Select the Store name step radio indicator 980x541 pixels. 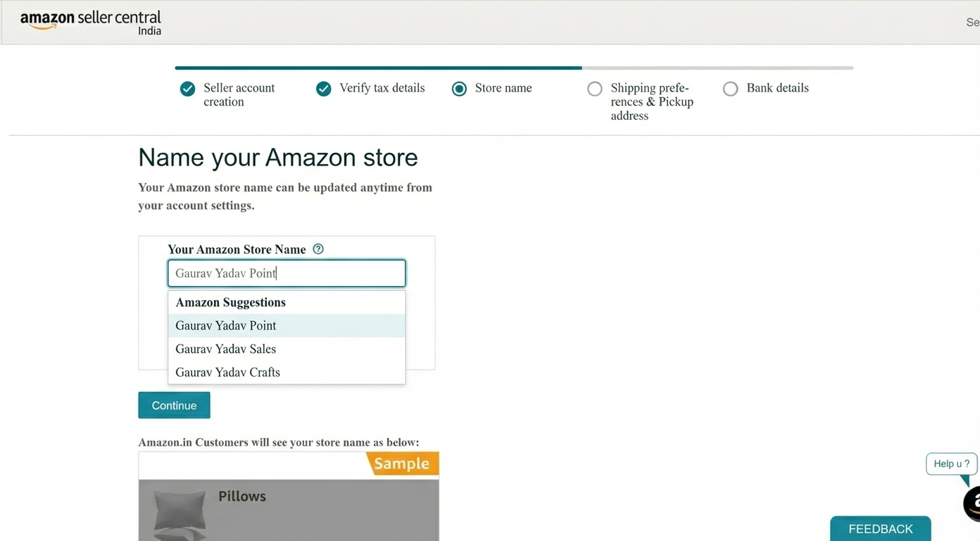point(459,89)
